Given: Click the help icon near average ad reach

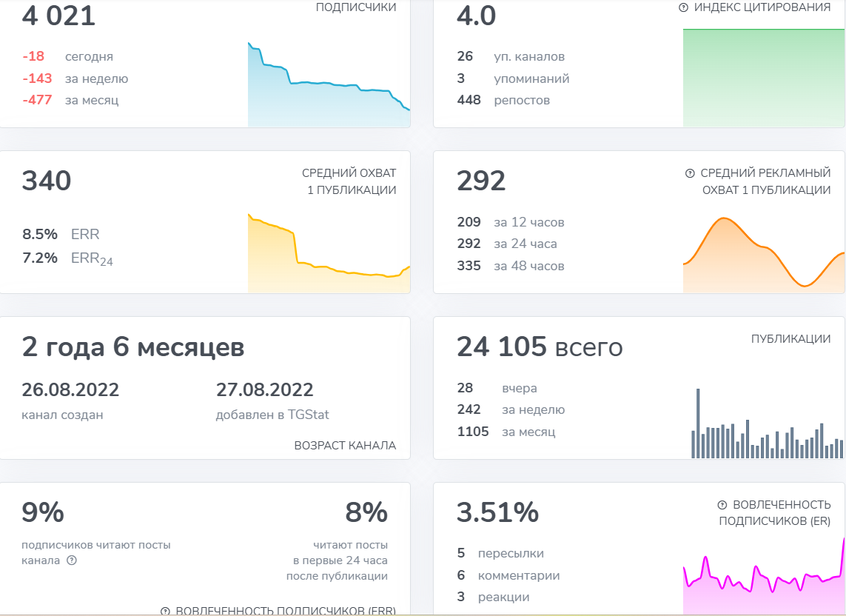Looking at the screenshot, I should [x=690, y=173].
